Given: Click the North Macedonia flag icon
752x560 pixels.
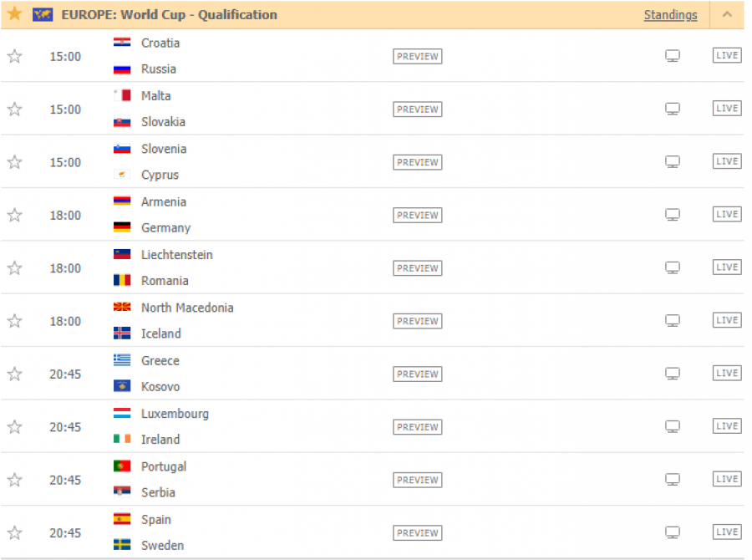Looking at the screenshot, I should click(x=122, y=307).
